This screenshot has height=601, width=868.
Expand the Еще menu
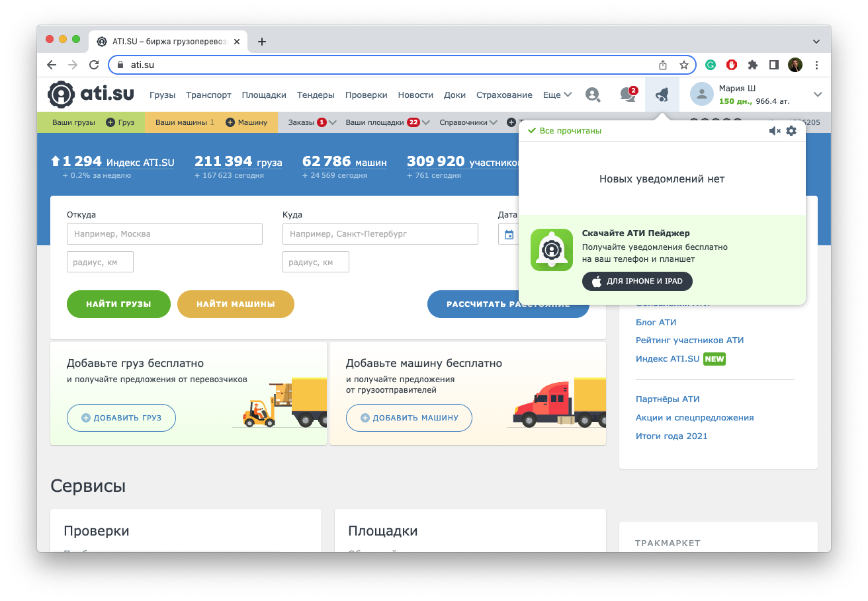[x=557, y=95]
